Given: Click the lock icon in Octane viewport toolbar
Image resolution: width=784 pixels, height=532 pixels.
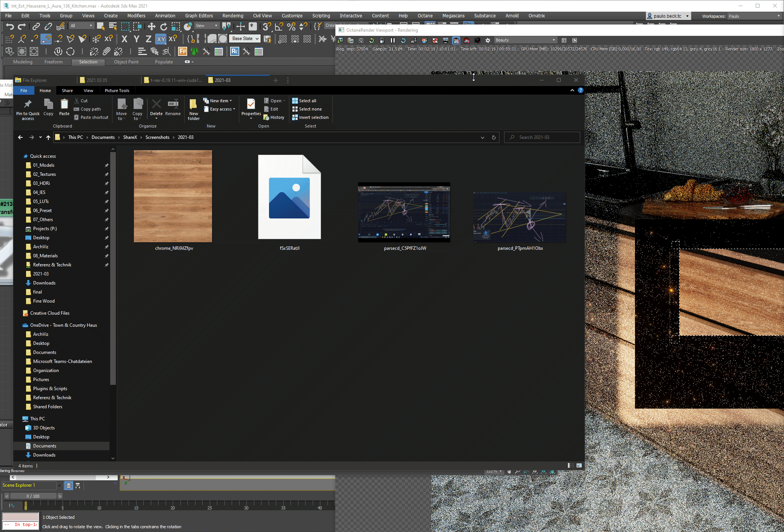Looking at the screenshot, I should [x=382, y=40].
